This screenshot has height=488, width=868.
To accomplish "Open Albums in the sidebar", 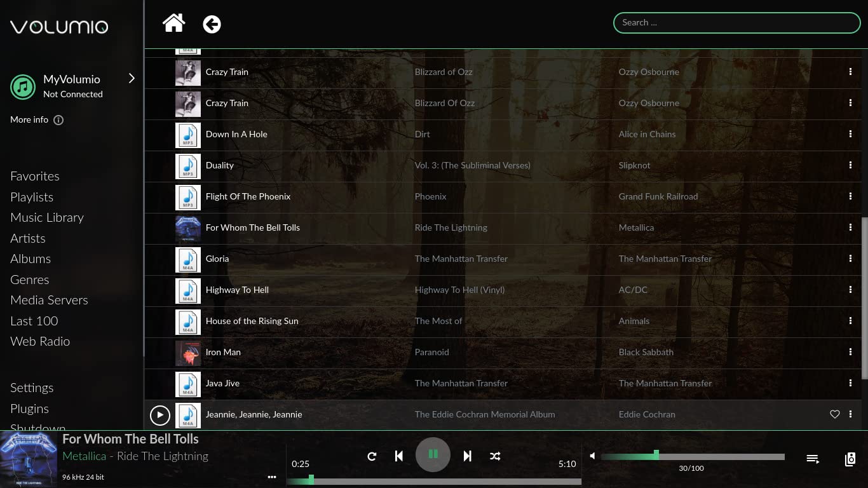I will click(31, 259).
